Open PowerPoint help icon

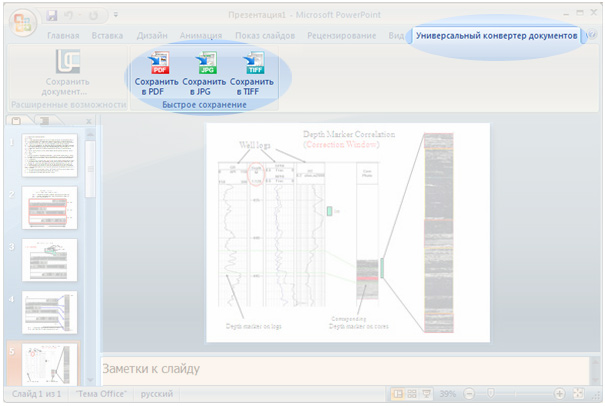(591, 35)
